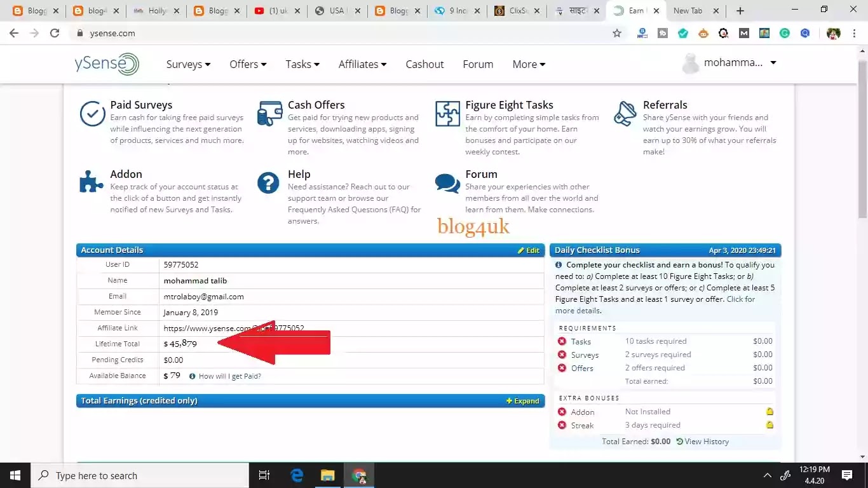The width and height of the screenshot is (868, 488).
Task: Click the Forum chat bubbles icon
Action: point(447,183)
